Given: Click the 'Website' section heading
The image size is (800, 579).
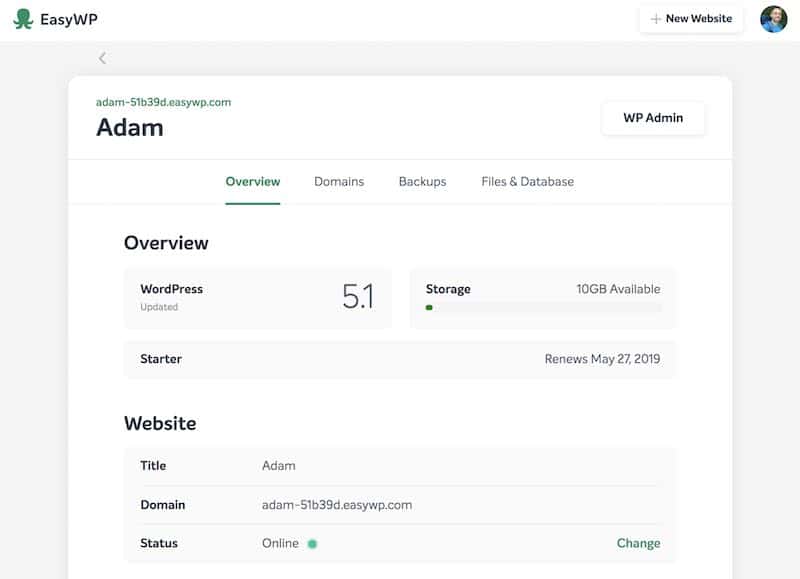Looking at the screenshot, I should [x=160, y=423].
